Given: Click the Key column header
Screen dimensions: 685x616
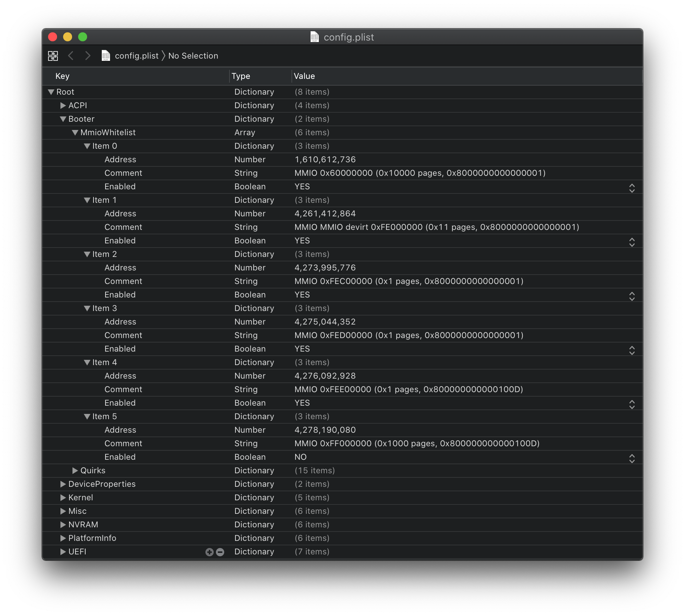Looking at the screenshot, I should click(62, 76).
